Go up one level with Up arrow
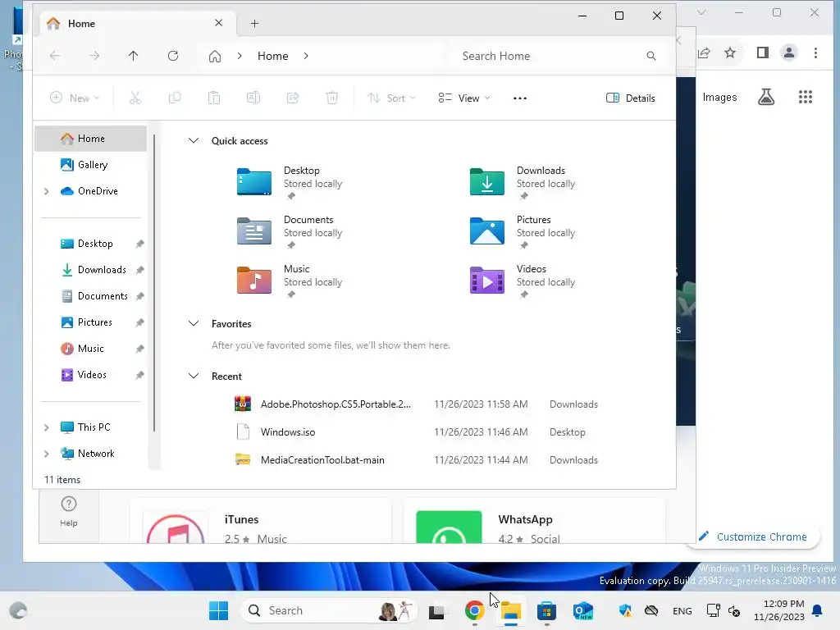Screen dimensions: 840x630 click(134, 56)
